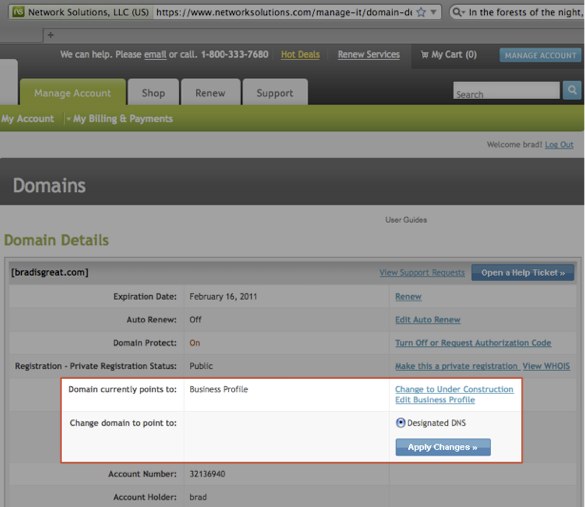The image size is (585, 507).
Task: Switch to the Renew tab
Action: (x=210, y=93)
